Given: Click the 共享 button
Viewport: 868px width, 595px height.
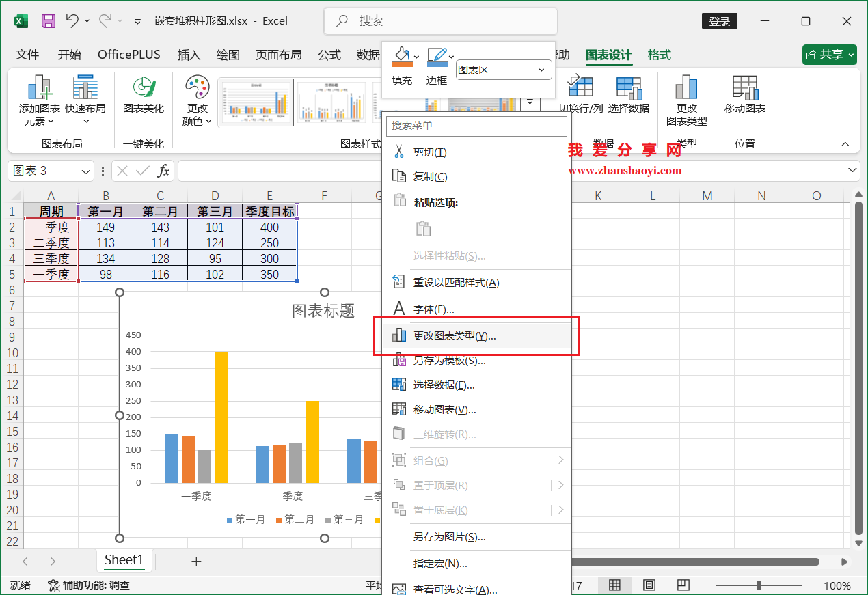Looking at the screenshot, I should [829, 55].
